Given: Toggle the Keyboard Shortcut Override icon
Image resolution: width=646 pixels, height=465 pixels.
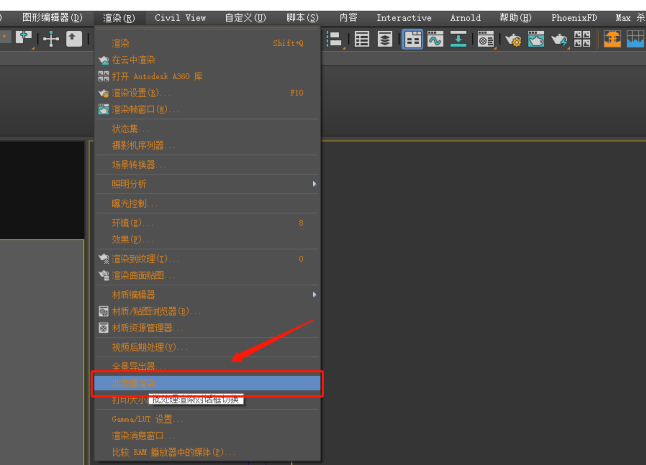Looking at the screenshot, I should pyautogui.click(x=74, y=39).
